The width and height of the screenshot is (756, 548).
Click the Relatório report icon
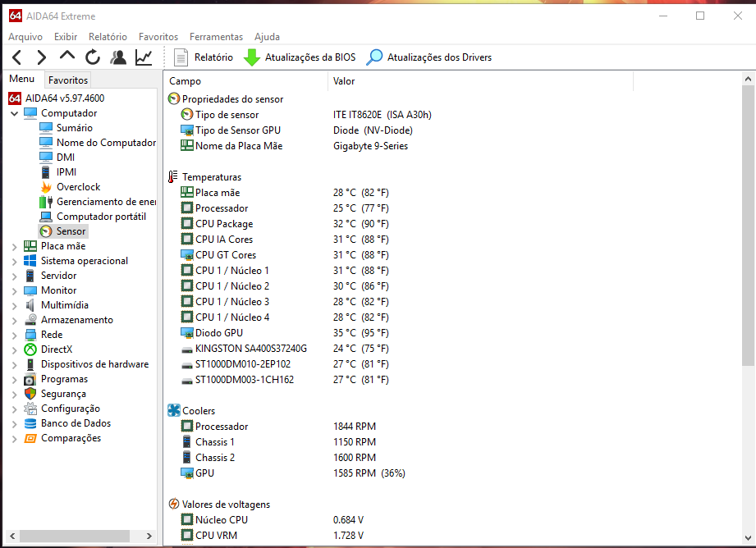tap(181, 57)
